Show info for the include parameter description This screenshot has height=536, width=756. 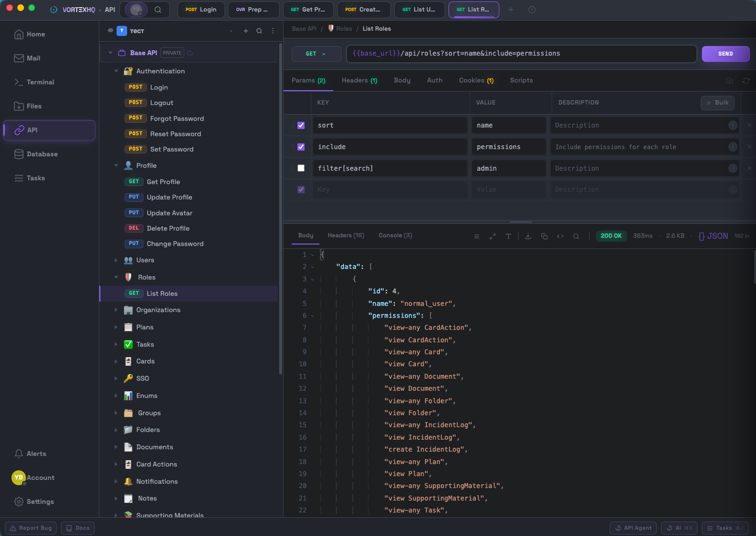pos(733,147)
